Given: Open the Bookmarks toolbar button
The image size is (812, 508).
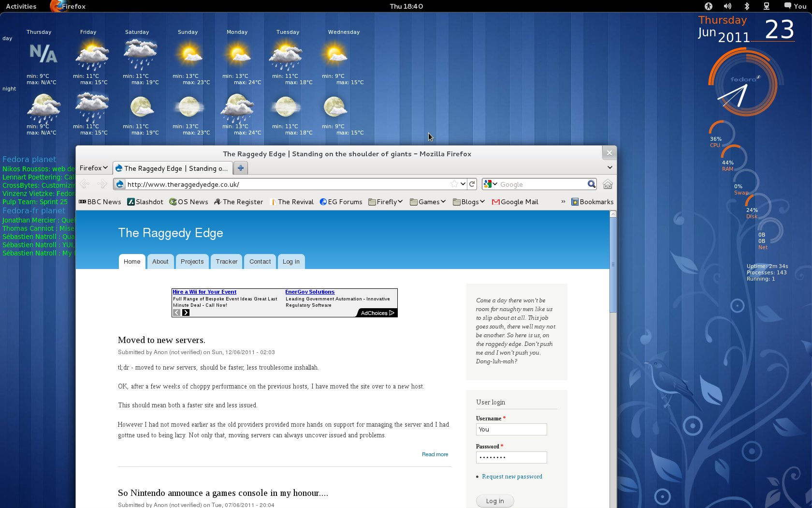Looking at the screenshot, I should coord(592,202).
